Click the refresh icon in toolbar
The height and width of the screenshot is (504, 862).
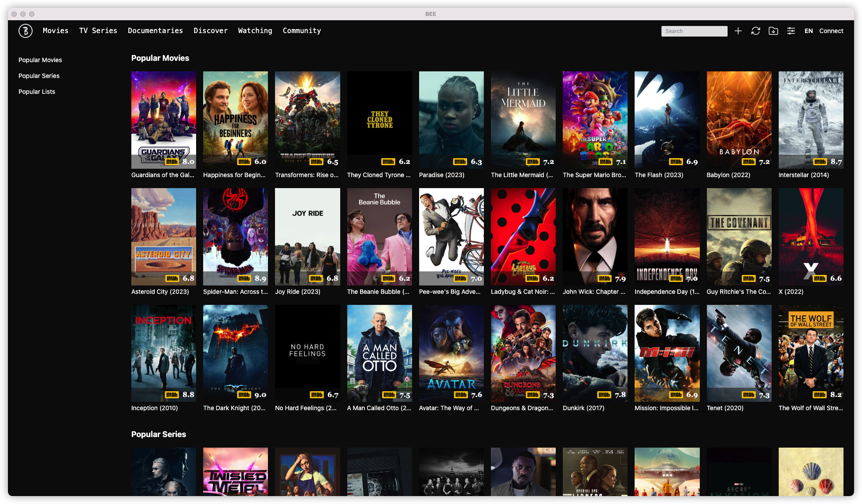[x=756, y=31]
